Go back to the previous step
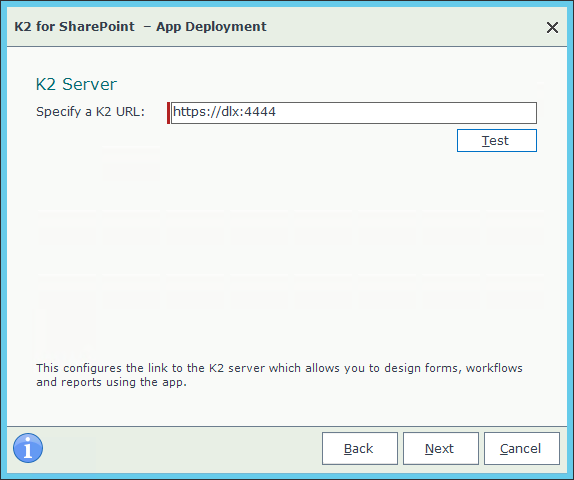This screenshot has width=574, height=480. (360, 449)
